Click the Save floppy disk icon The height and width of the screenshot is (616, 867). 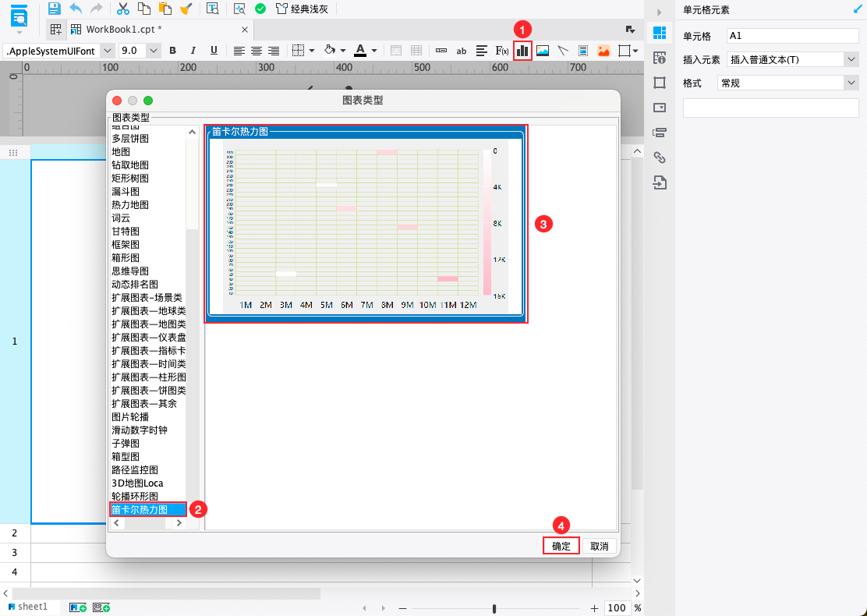pyautogui.click(x=54, y=9)
